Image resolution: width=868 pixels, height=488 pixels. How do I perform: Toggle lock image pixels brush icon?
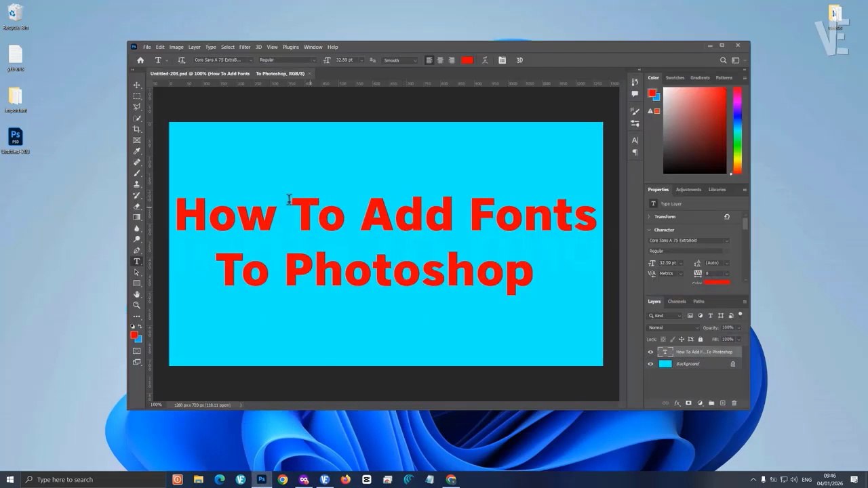672,339
